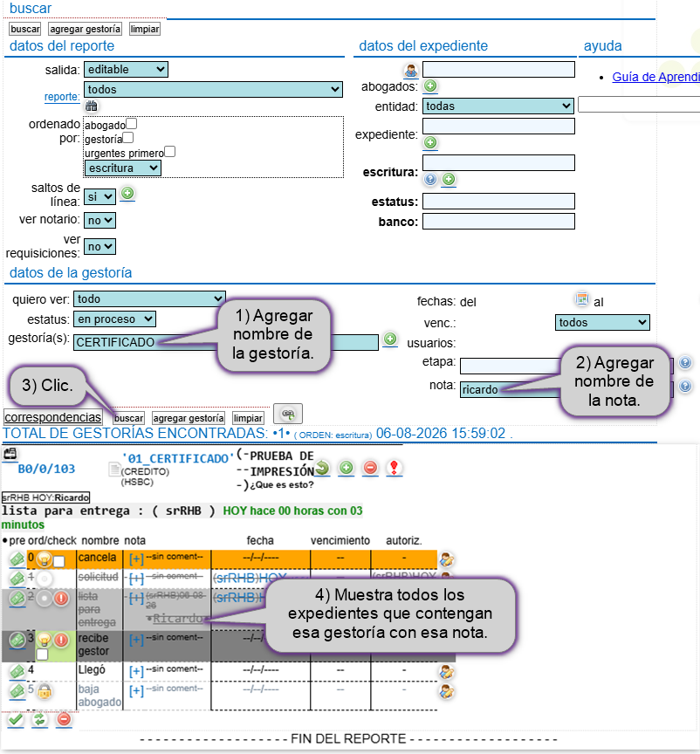
Task: Click red minus icon at report bottom
Action: click(64, 720)
